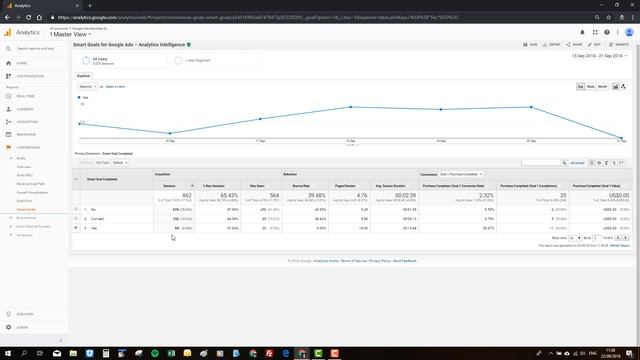Open the Acquisition sidebar icon
The width and height of the screenshot is (640, 360).
pyautogui.click(x=9, y=122)
